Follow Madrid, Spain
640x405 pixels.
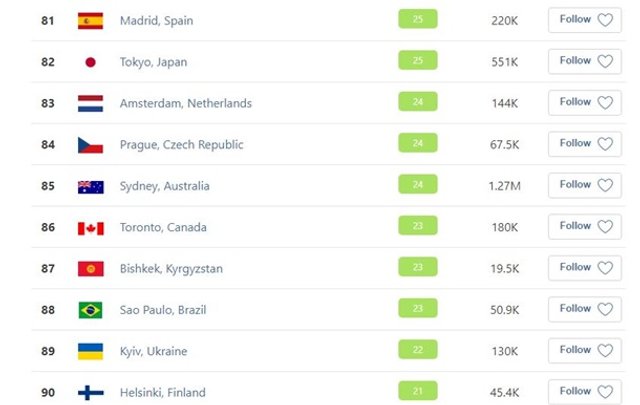(585, 20)
